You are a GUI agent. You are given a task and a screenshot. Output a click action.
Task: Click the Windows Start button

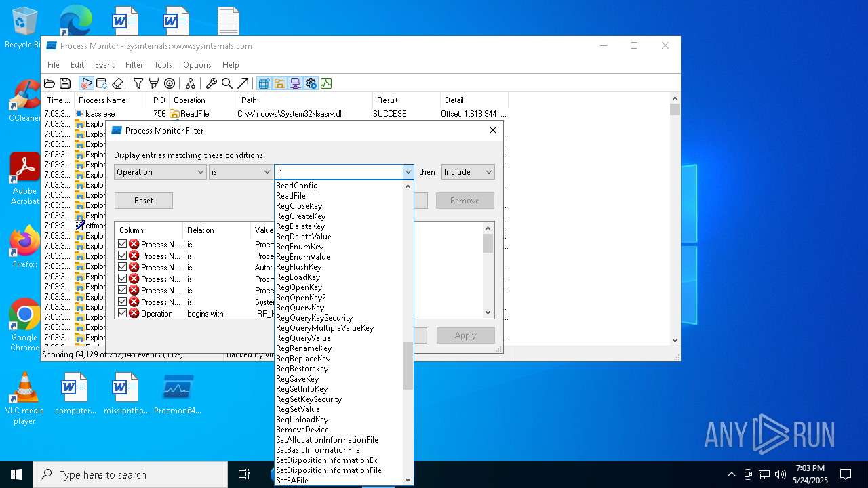pyautogui.click(x=16, y=474)
